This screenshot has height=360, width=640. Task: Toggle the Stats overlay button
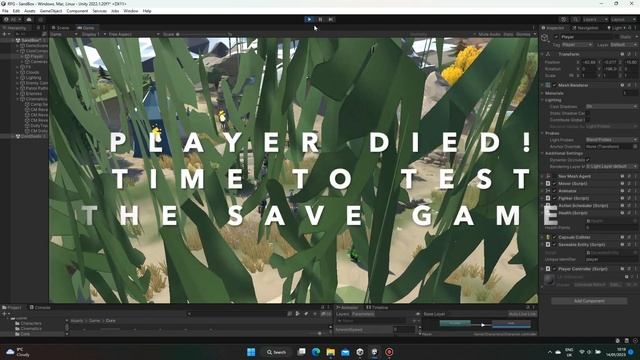coord(508,34)
